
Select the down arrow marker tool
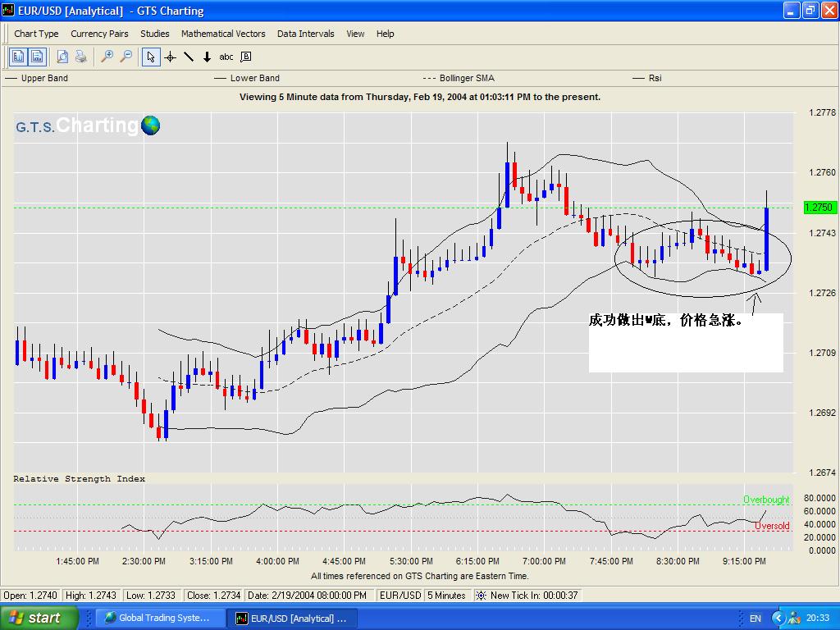[x=208, y=57]
